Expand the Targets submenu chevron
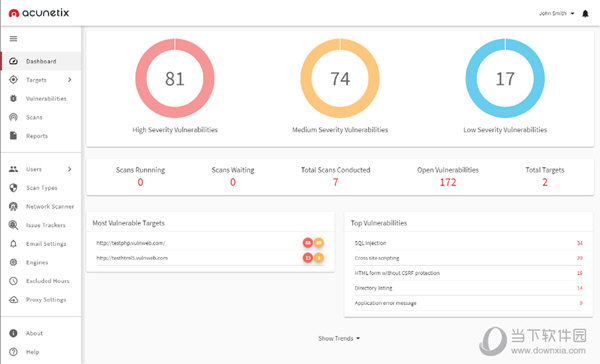The image size is (600, 364). [x=70, y=80]
